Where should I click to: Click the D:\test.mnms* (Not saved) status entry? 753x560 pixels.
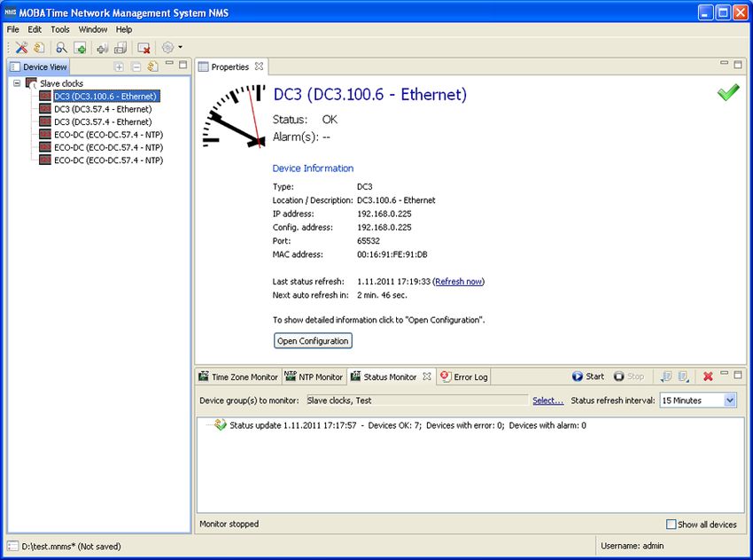coord(71,546)
